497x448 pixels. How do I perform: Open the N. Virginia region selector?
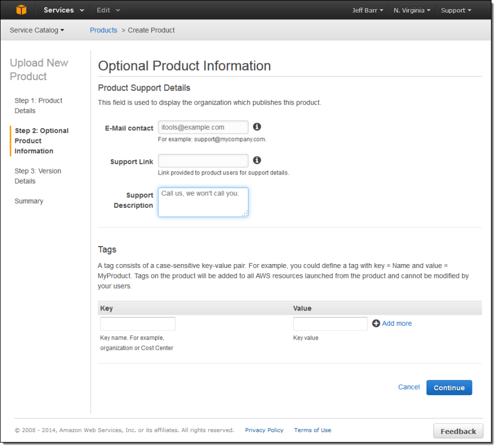(412, 10)
